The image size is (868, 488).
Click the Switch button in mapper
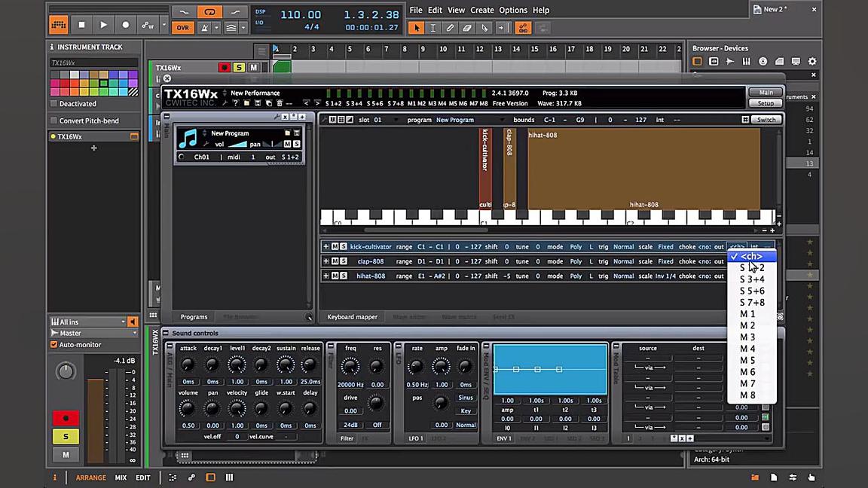click(x=766, y=120)
